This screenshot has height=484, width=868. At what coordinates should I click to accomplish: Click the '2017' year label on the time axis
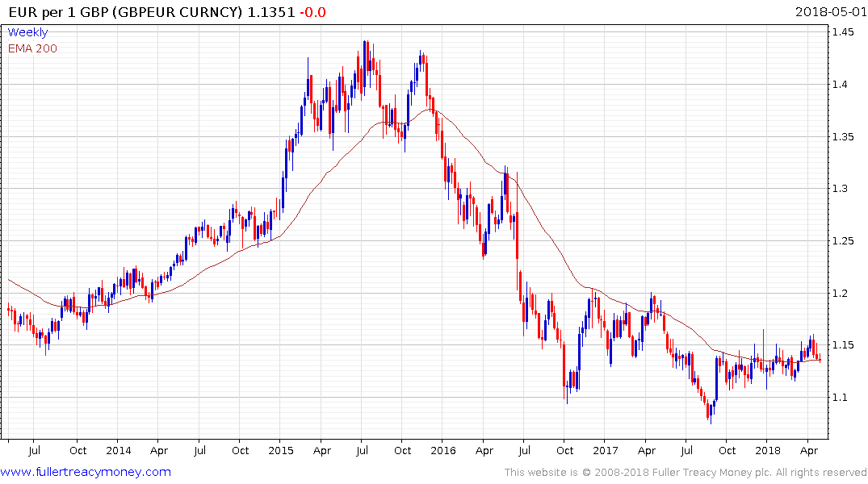[606, 450]
